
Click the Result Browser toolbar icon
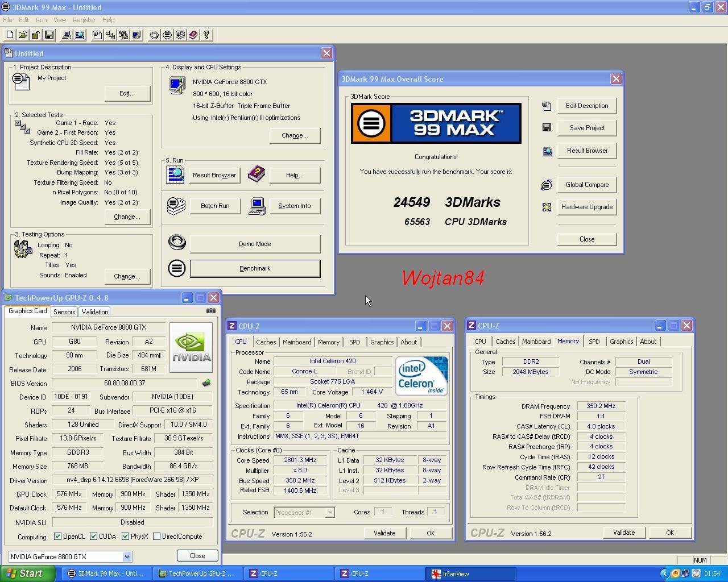click(x=80, y=35)
